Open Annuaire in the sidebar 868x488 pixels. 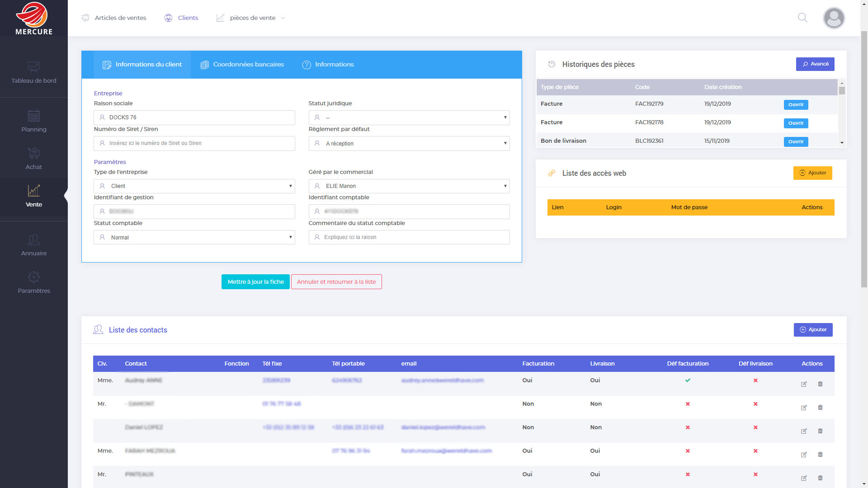[x=34, y=245]
